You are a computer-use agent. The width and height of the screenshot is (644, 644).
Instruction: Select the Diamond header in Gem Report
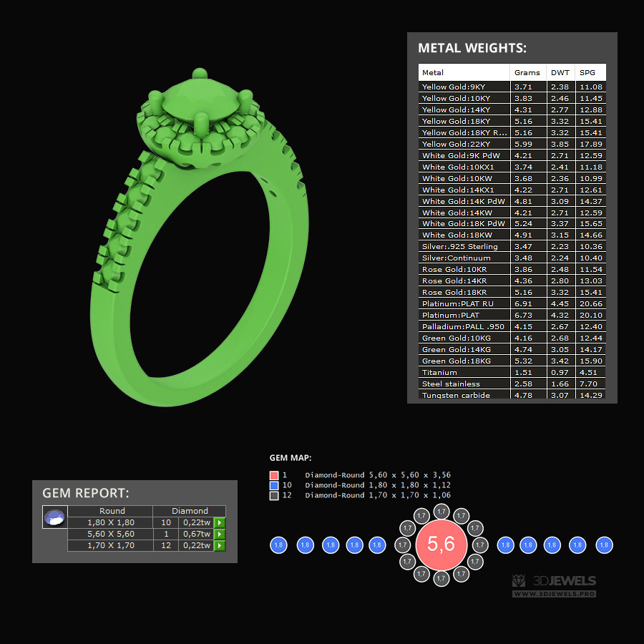(190, 511)
